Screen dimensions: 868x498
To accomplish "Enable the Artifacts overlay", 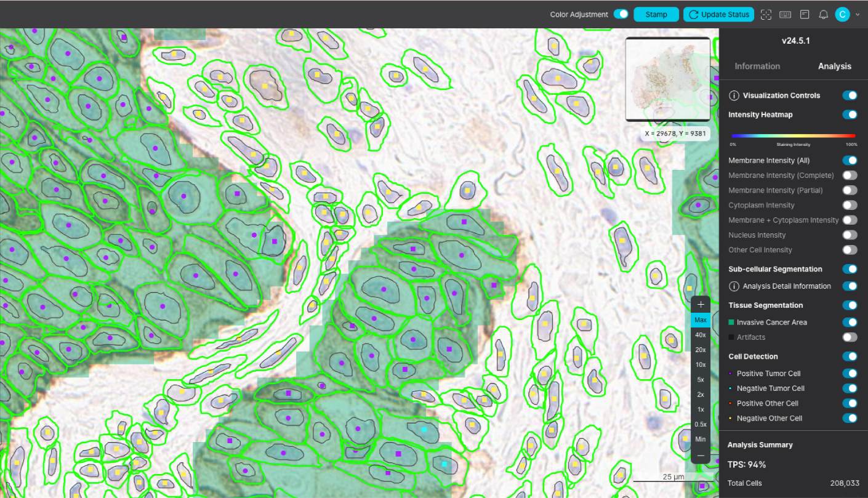I will click(x=850, y=337).
